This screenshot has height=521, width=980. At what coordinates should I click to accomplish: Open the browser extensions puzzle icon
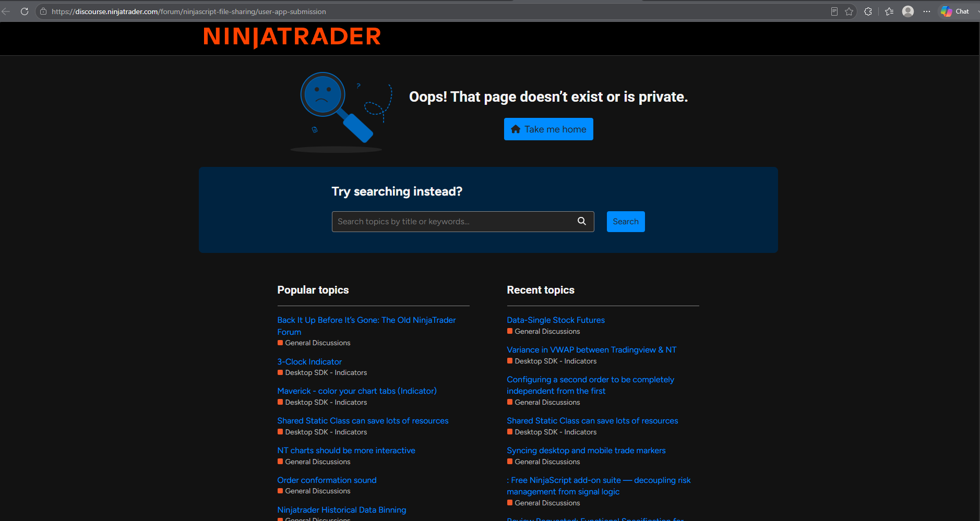click(x=868, y=11)
